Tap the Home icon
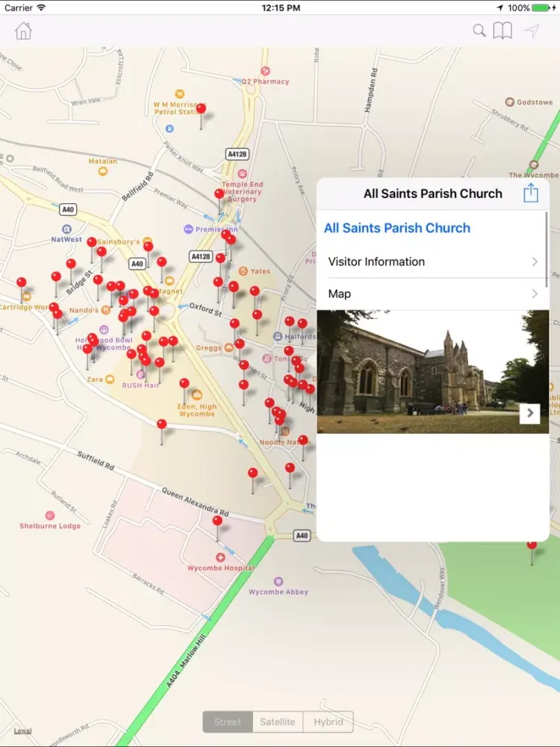560x747 pixels. click(23, 31)
